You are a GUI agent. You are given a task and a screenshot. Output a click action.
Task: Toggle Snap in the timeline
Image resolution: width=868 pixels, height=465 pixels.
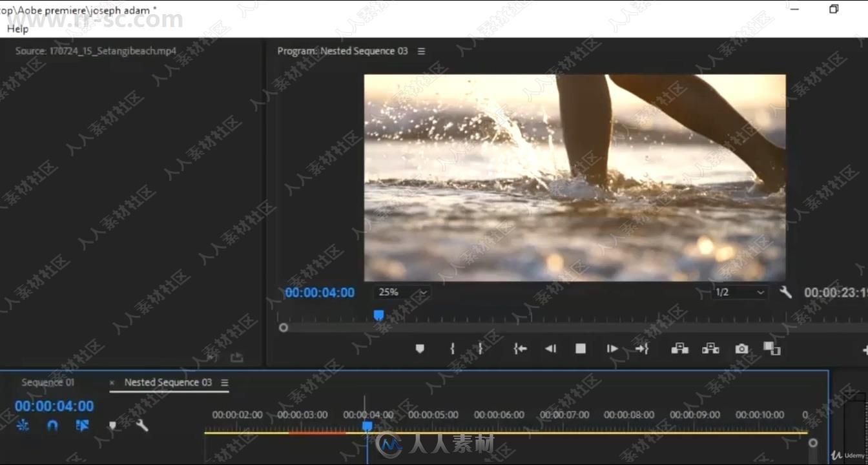click(52, 426)
